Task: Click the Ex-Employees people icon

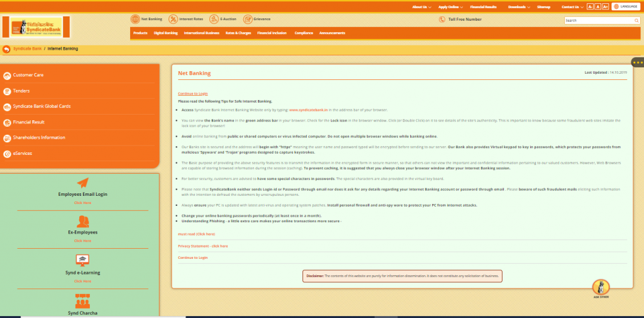Action: pyautogui.click(x=82, y=221)
